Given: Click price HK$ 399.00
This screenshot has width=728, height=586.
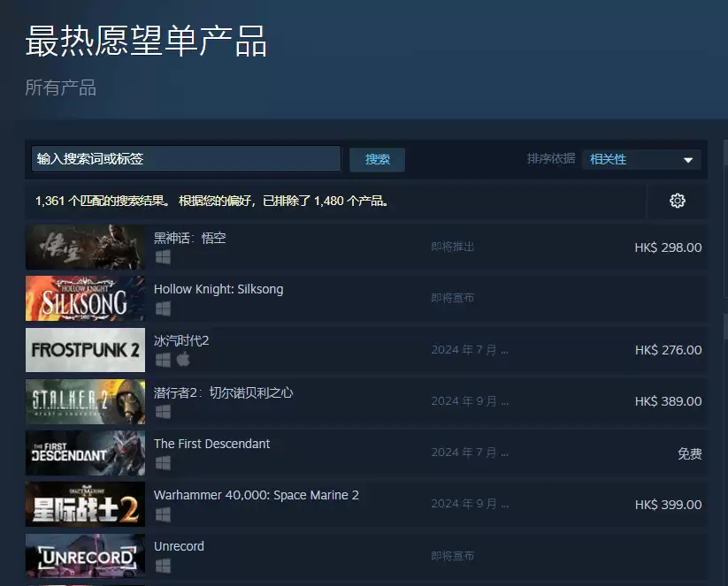Looking at the screenshot, I should pyautogui.click(x=668, y=505).
